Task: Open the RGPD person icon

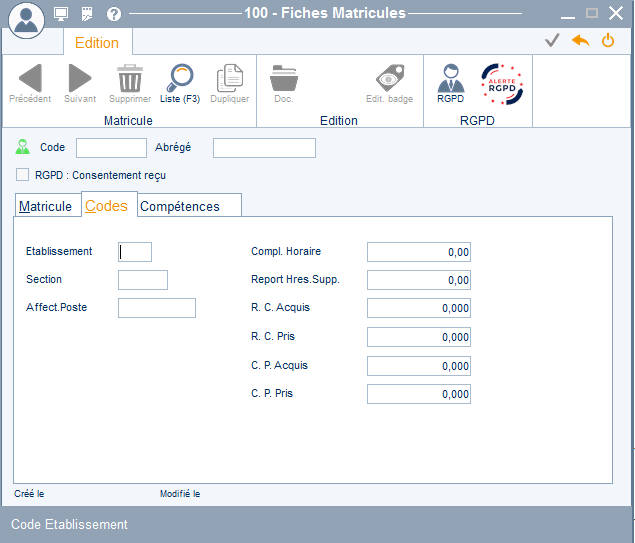Action: (451, 83)
